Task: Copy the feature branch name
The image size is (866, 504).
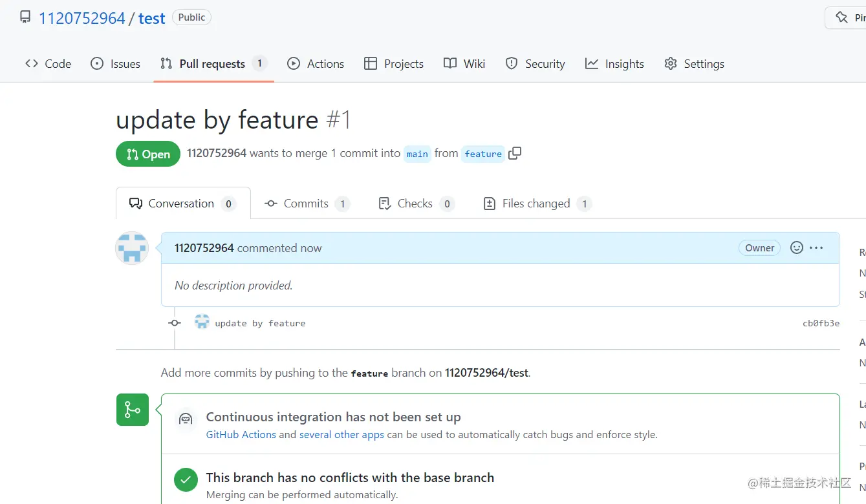Action: pos(515,153)
